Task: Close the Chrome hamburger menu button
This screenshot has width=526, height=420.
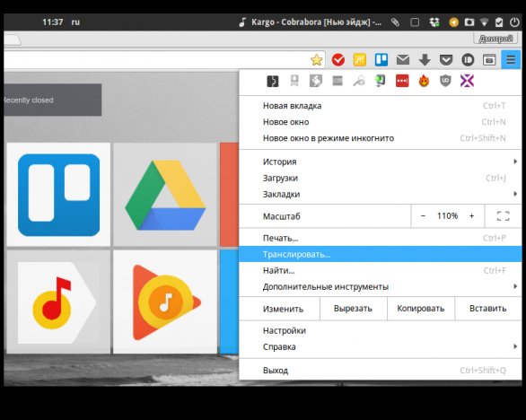Action: pyautogui.click(x=511, y=60)
